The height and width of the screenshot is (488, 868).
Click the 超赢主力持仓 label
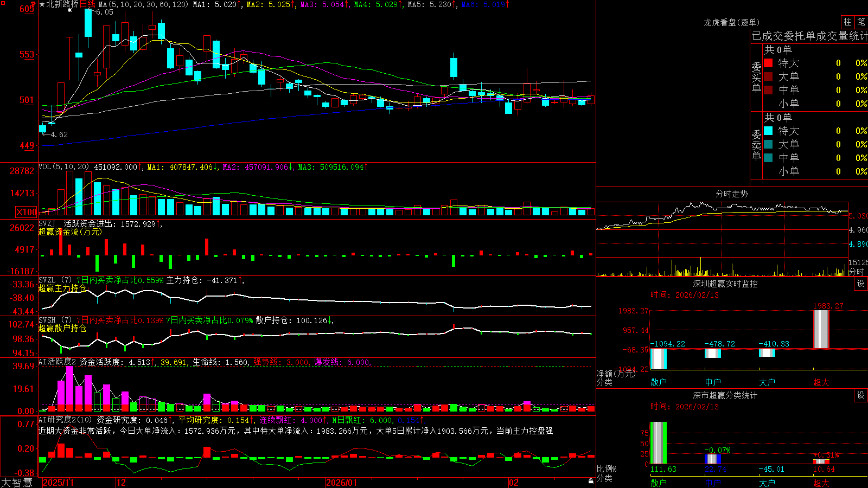62,288
